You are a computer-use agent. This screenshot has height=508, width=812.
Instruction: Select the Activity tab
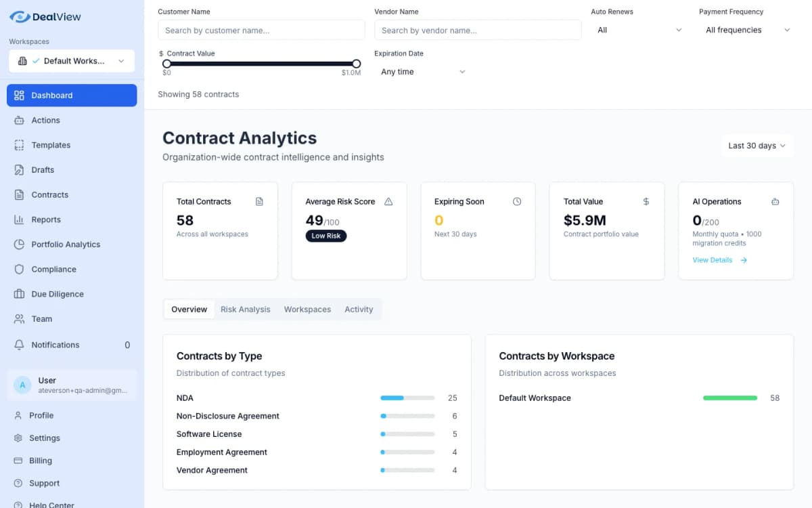(359, 309)
